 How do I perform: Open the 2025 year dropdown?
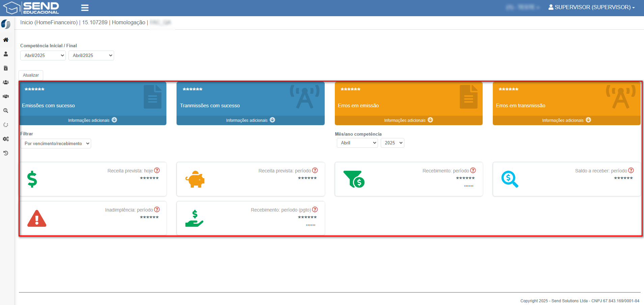coord(392,143)
